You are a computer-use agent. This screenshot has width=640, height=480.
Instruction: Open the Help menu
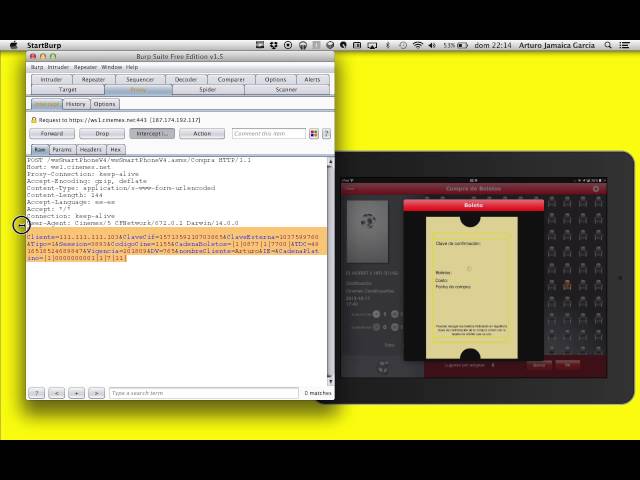coord(132,67)
